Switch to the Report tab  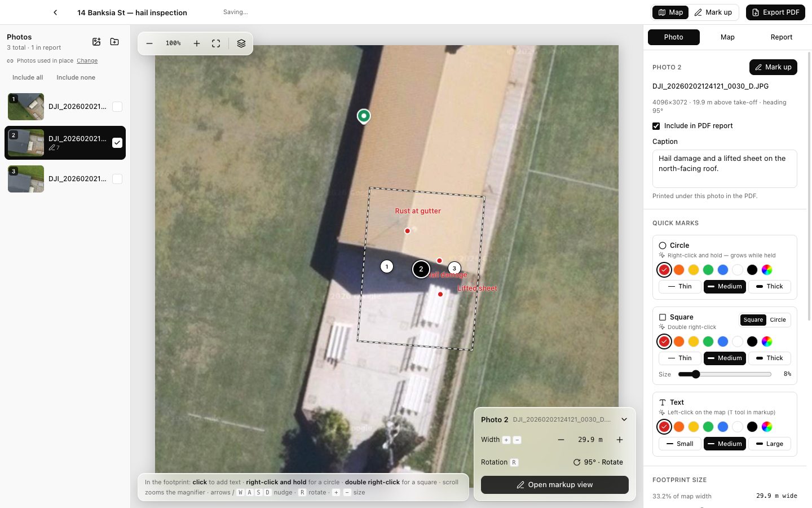tap(781, 37)
